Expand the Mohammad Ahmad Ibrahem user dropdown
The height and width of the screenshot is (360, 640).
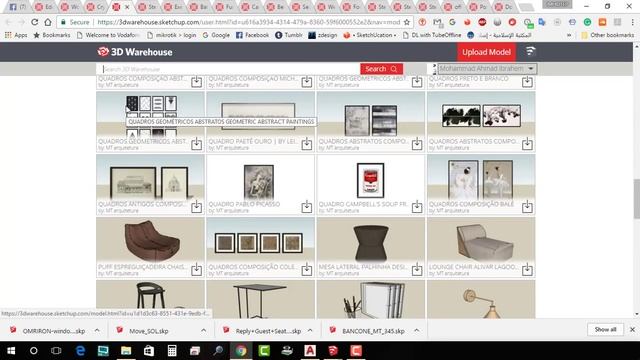pyautogui.click(x=487, y=69)
